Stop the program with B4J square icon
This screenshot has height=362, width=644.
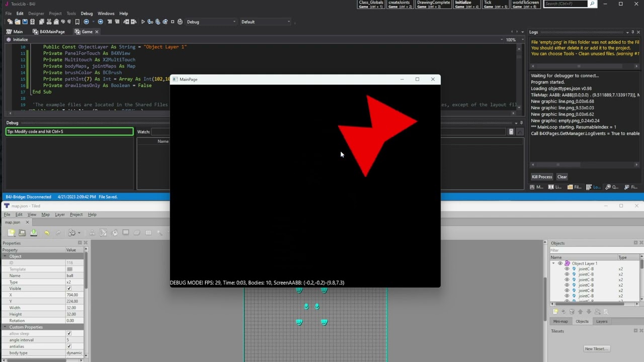click(173, 22)
